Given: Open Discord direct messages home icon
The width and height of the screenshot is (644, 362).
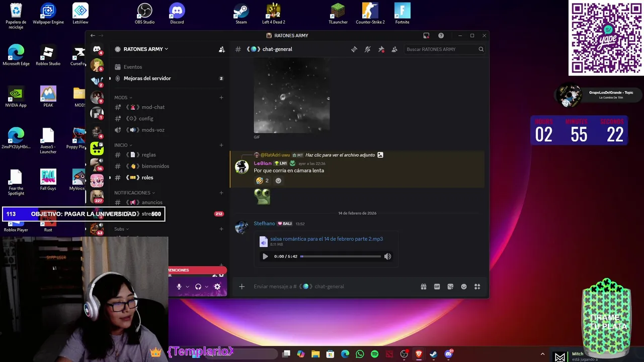Looking at the screenshot, I should point(97,49).
